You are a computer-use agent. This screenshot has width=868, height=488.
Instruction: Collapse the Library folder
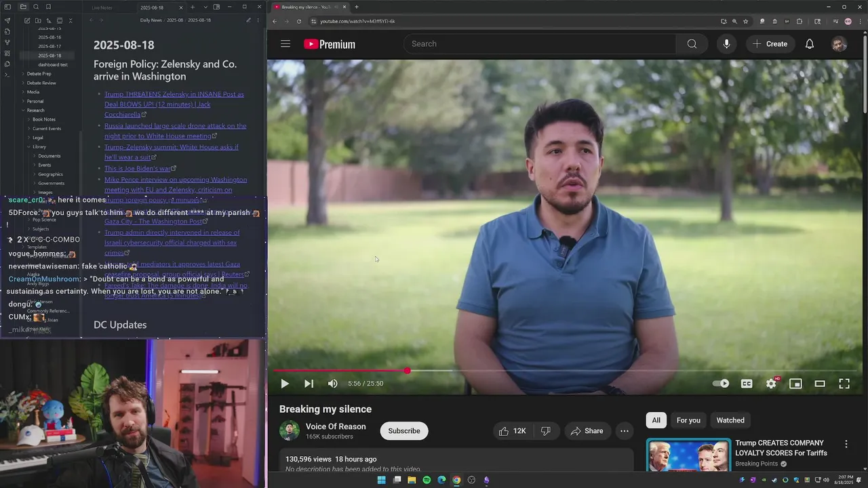pos(39,146)
